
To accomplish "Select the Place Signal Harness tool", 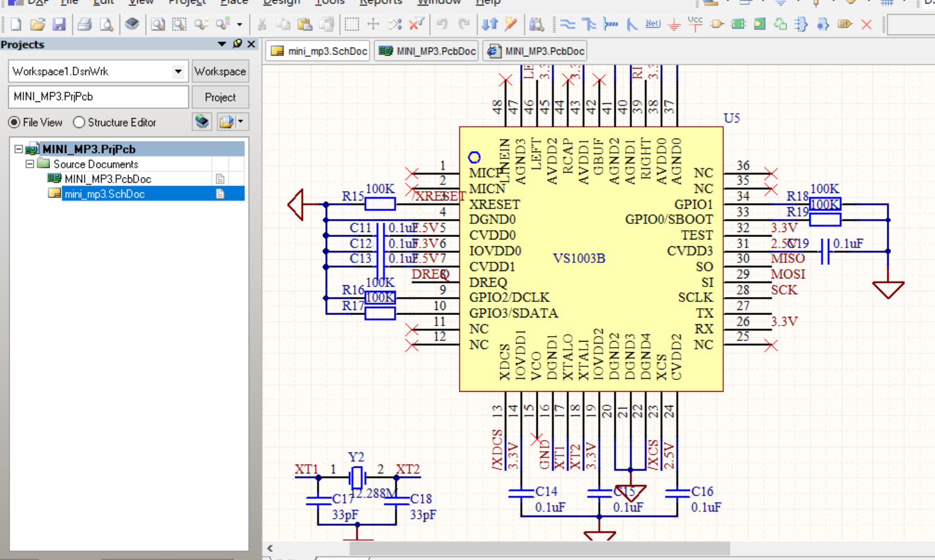I will coord(610,24).
